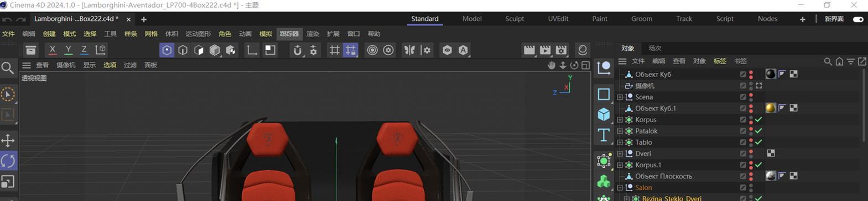
Task: Click the Render to Picture Viewer icon
Action: (545, 50)
